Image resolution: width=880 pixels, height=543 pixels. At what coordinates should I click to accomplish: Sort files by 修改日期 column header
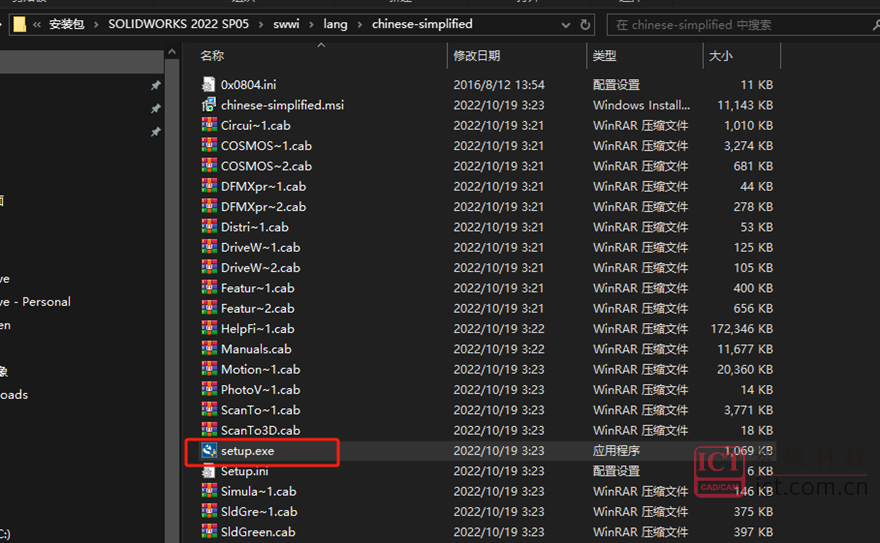476,56
